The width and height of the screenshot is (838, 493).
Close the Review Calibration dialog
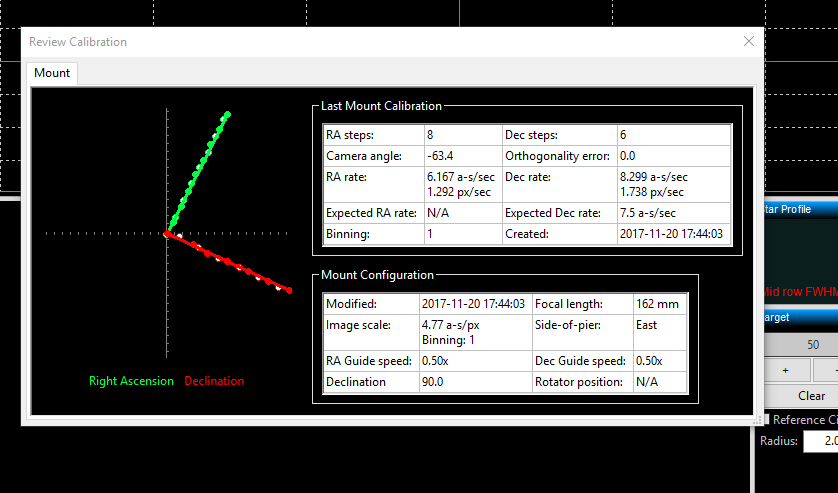[749, 41]
